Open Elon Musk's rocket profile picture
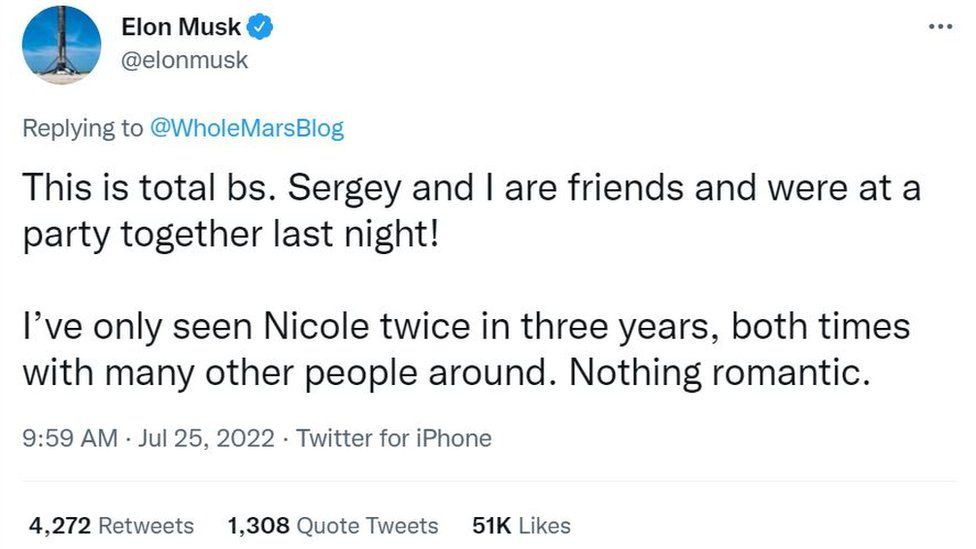976x549 pixels. coord(61,45)
